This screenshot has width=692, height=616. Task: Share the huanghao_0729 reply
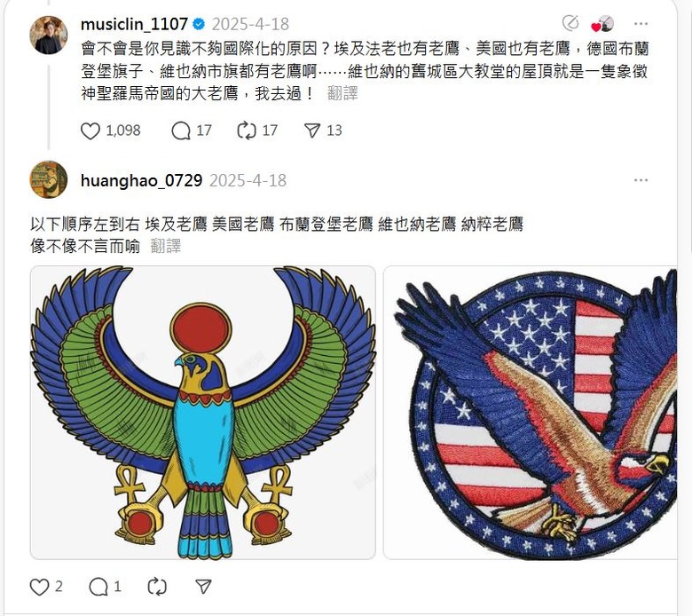pyautogui.click(x=203, y=587)
